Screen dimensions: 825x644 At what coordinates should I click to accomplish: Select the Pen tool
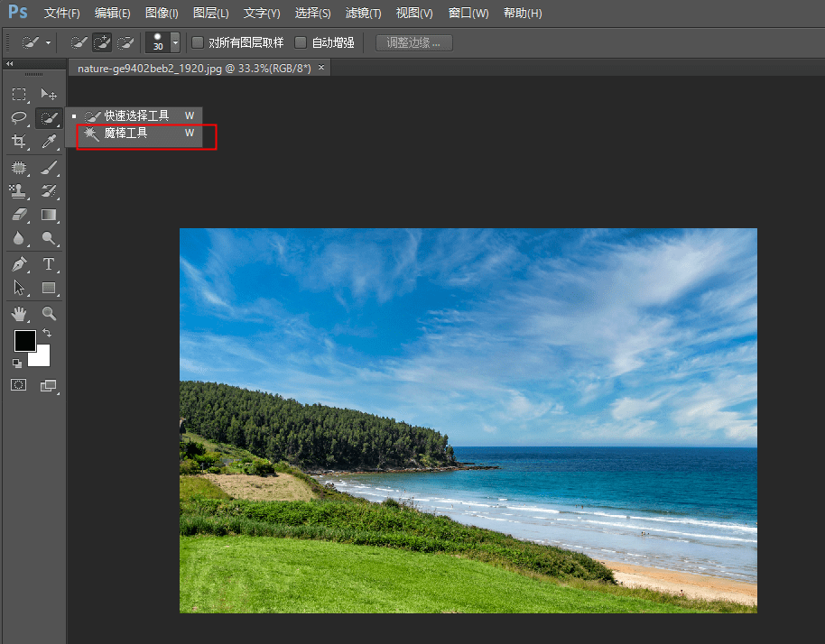tap(19, 264)
